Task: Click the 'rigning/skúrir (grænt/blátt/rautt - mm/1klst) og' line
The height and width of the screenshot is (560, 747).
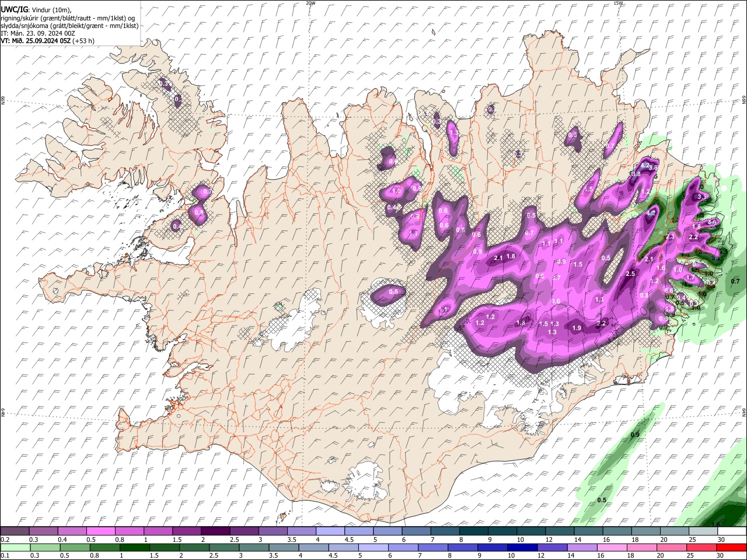Action: click(x=68, y=18)
